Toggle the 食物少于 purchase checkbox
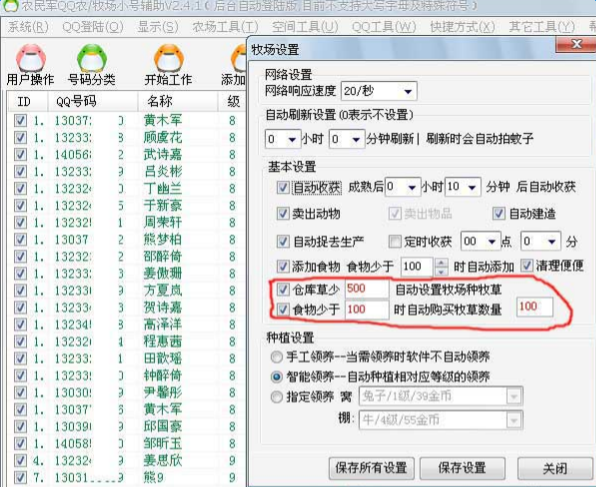596x487 pixels. (282, 309)
